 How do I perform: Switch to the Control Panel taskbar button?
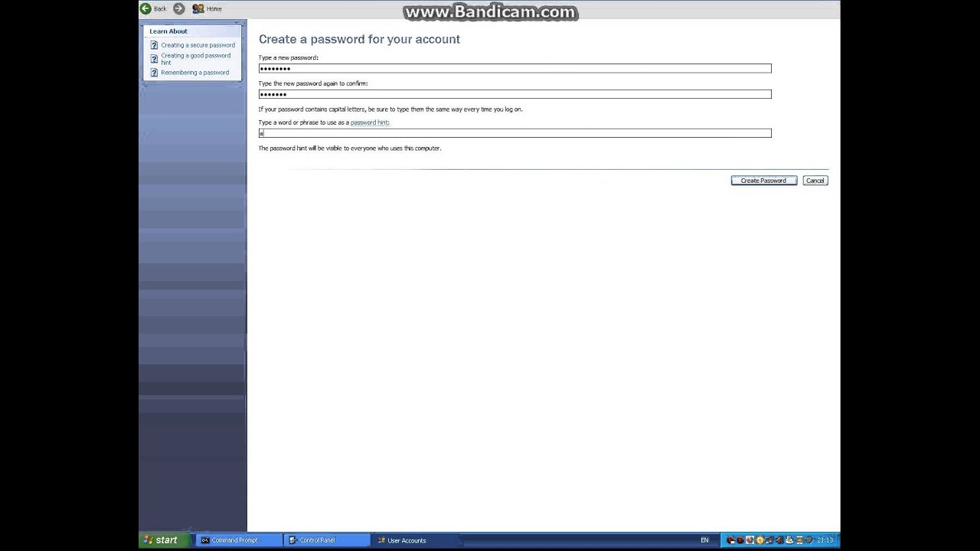[326, 540]
